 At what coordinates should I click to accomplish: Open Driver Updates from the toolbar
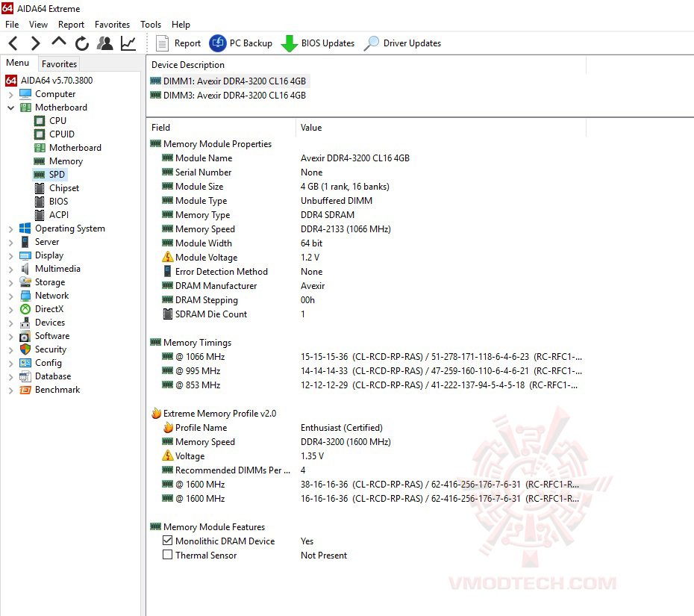pos(402,43)
